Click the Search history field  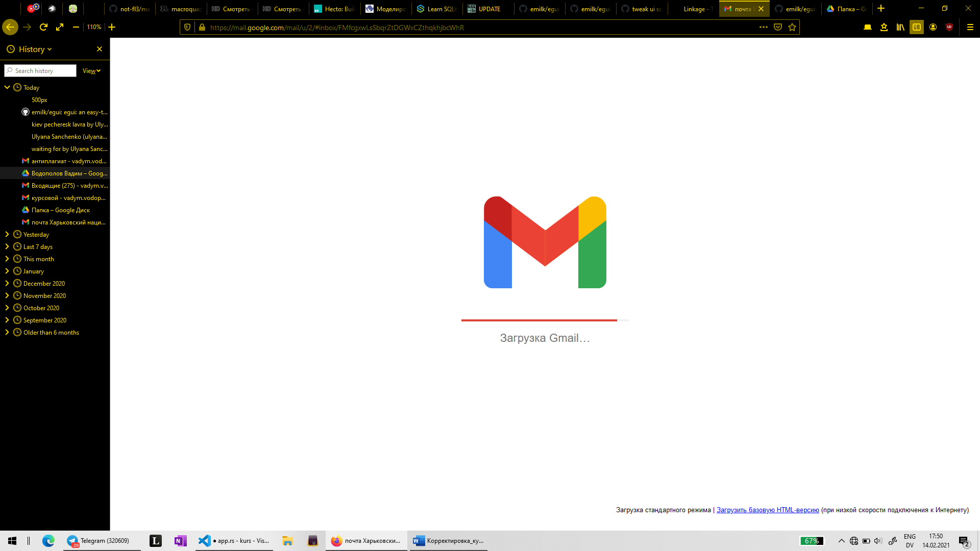[40, 71]
